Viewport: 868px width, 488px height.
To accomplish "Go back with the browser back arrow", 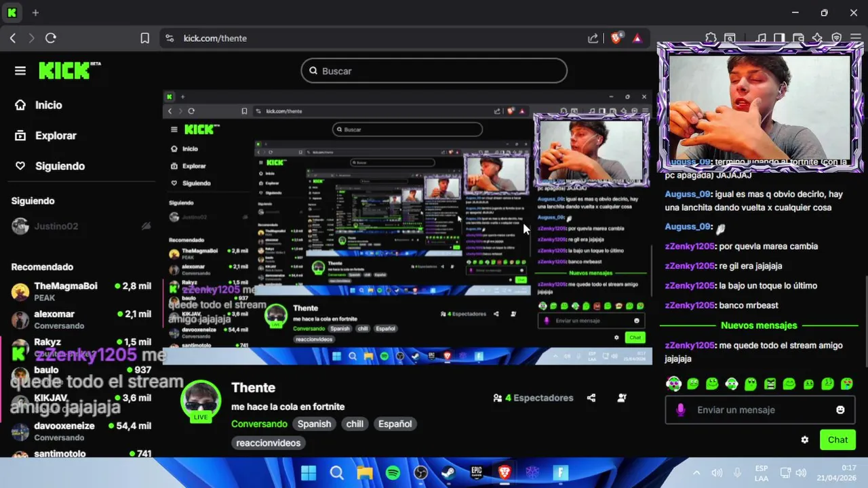I will [13, 39].
